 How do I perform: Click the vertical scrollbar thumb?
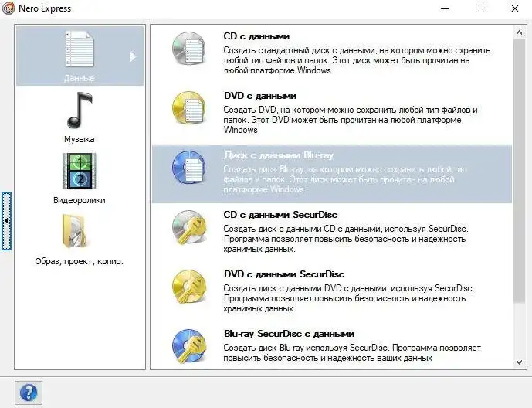pyautogui.click(x=519, y=171)
